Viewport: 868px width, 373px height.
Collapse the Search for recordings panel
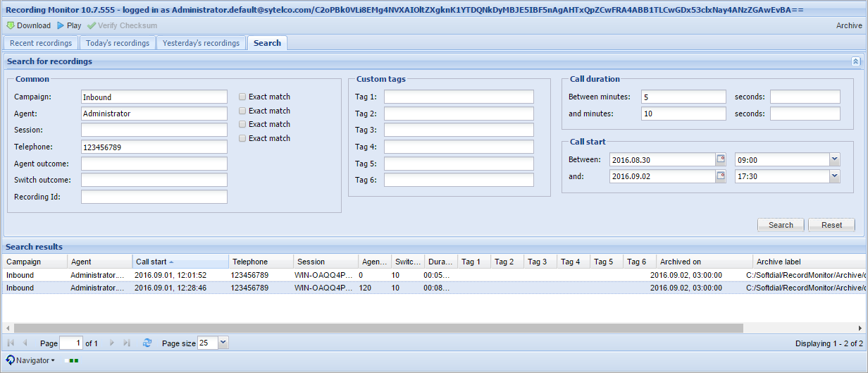tap(855, 61)
